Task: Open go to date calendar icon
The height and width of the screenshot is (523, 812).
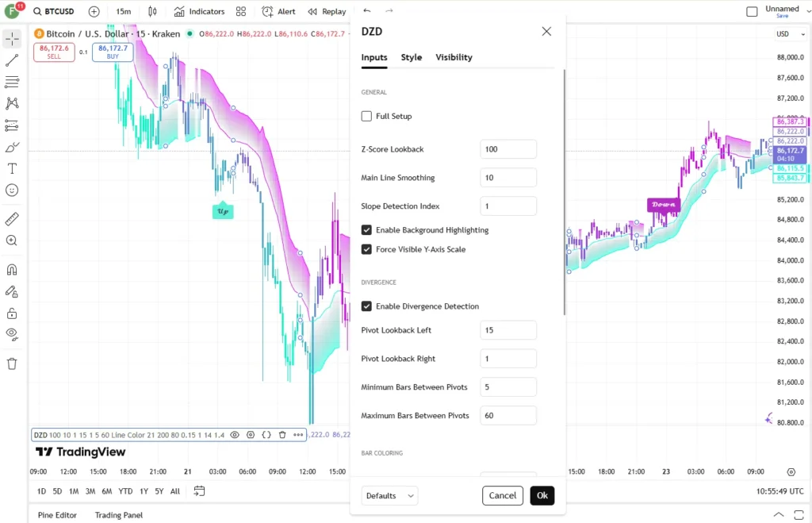Action: click(199, 491)
